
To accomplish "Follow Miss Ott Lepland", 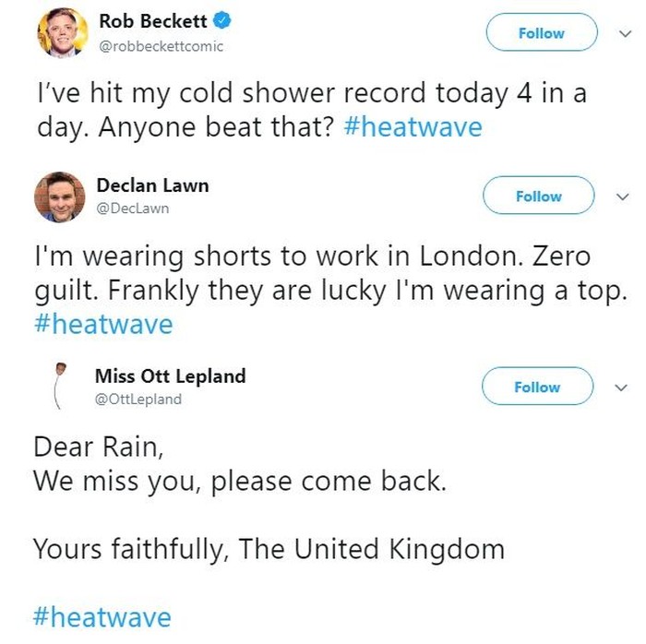I will (x=537, y=388).
